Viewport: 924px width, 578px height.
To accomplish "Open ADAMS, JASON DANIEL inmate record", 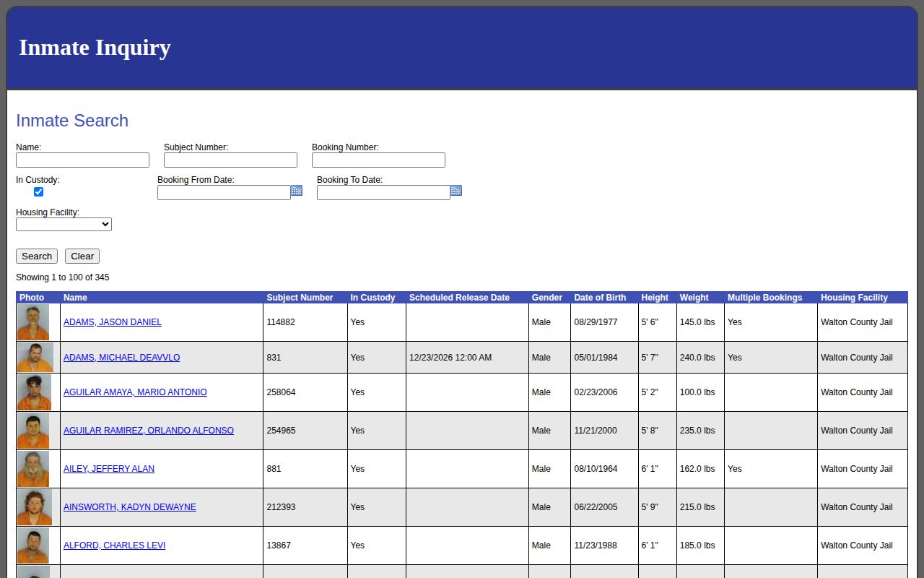I will (113, 322).
